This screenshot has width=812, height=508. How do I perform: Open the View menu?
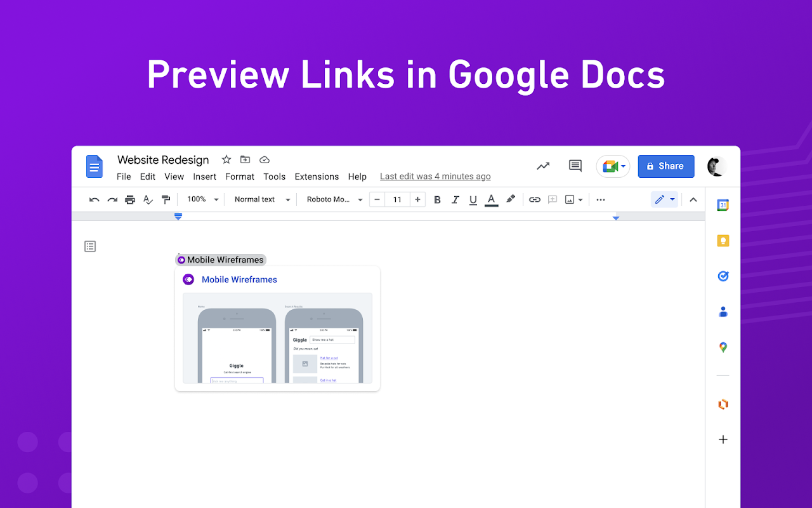174,177
